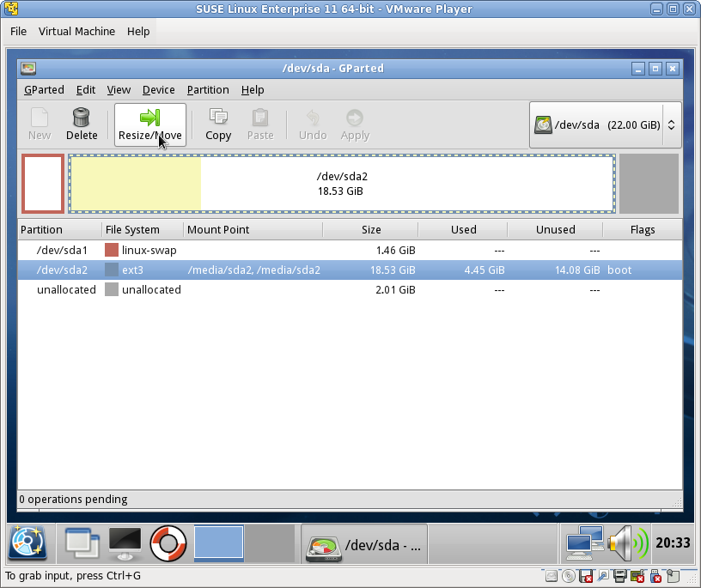The height and width of the screenshot is (588, 701).
Task: Sort by the Partition column header
Action: (60, 230)
